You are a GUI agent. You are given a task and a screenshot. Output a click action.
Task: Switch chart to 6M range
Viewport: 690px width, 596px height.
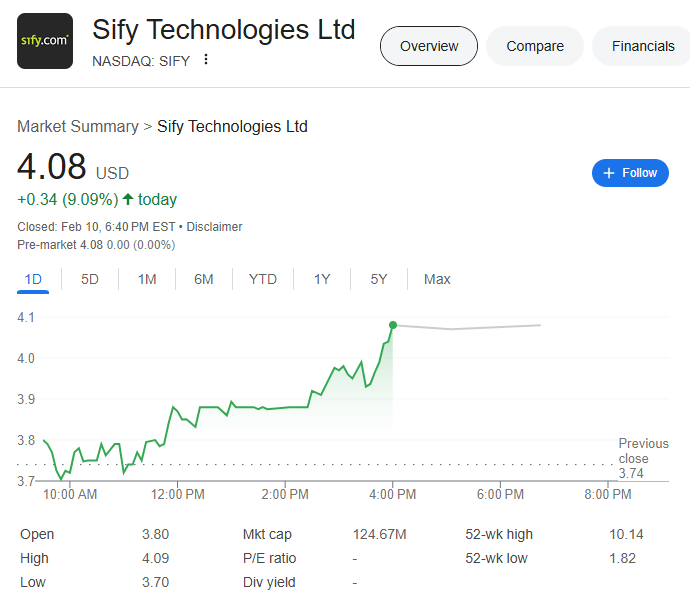[x=204, y=279]
